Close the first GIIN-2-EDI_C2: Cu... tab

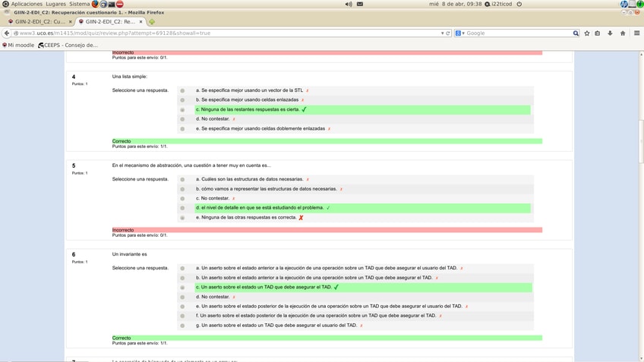[x=70, y=22]
